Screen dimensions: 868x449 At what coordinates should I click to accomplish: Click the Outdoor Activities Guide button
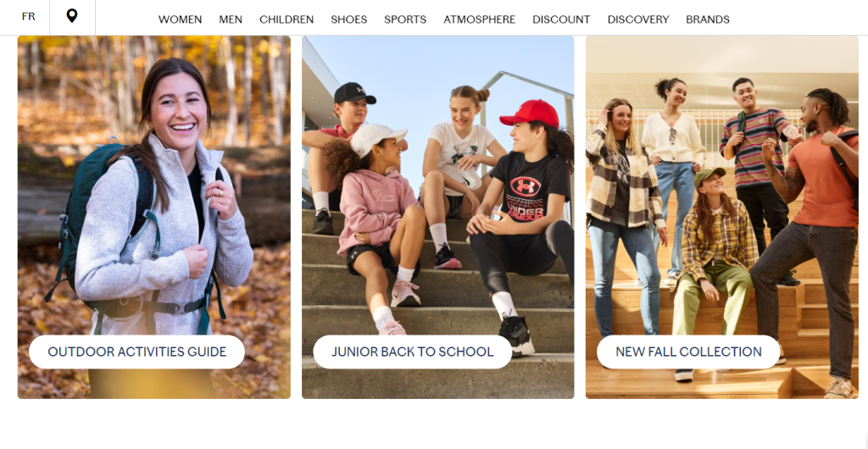click(136, 352)
